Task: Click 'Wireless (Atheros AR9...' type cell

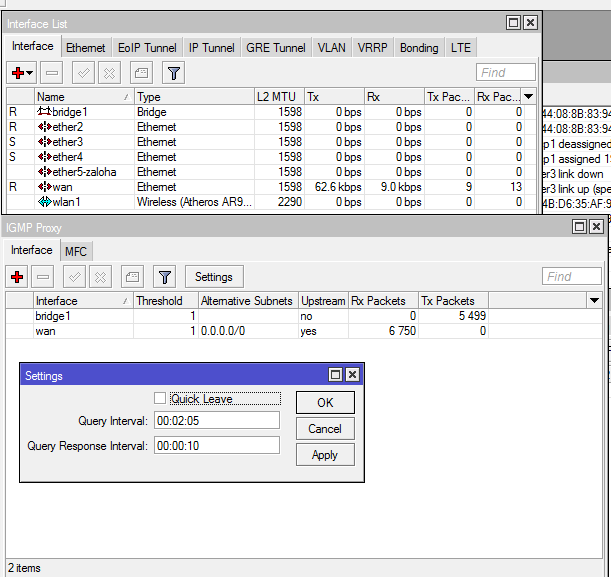Action: tap(194, 202)
